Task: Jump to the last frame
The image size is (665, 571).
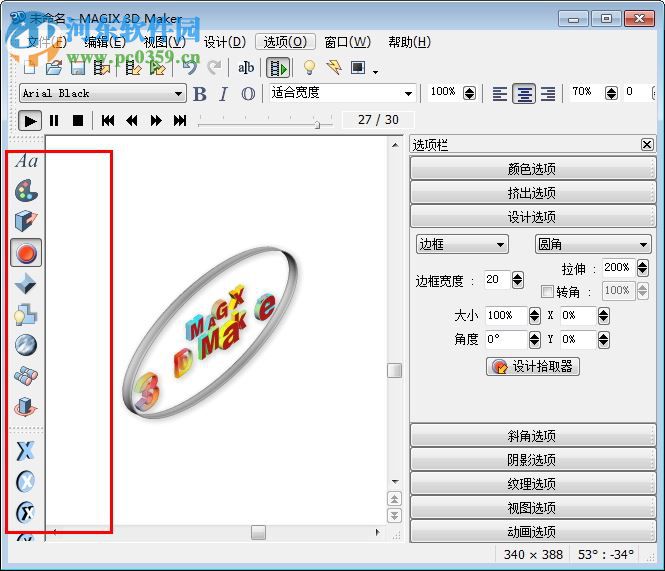Action: click(180, 121)
